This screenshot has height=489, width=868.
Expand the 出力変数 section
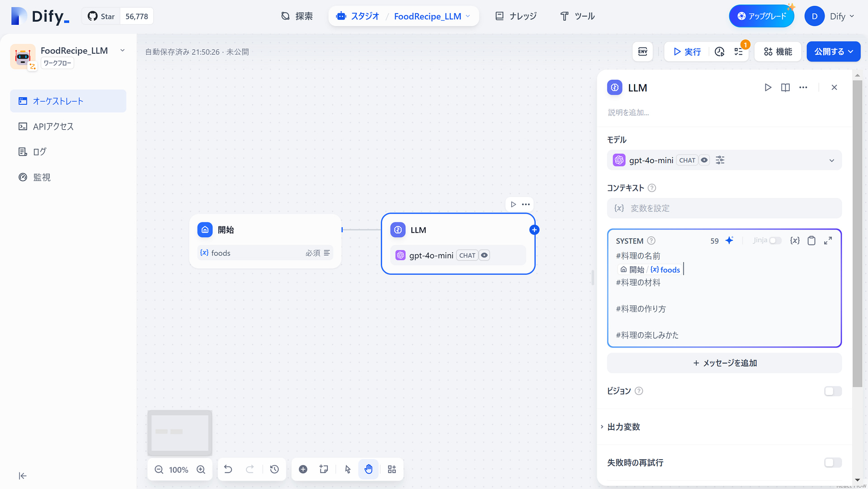point(623,427)
